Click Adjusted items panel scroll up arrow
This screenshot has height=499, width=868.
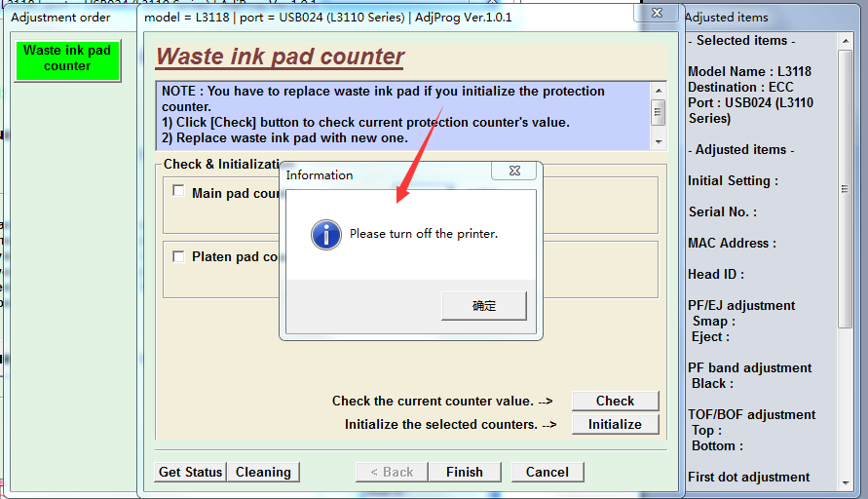846,41
